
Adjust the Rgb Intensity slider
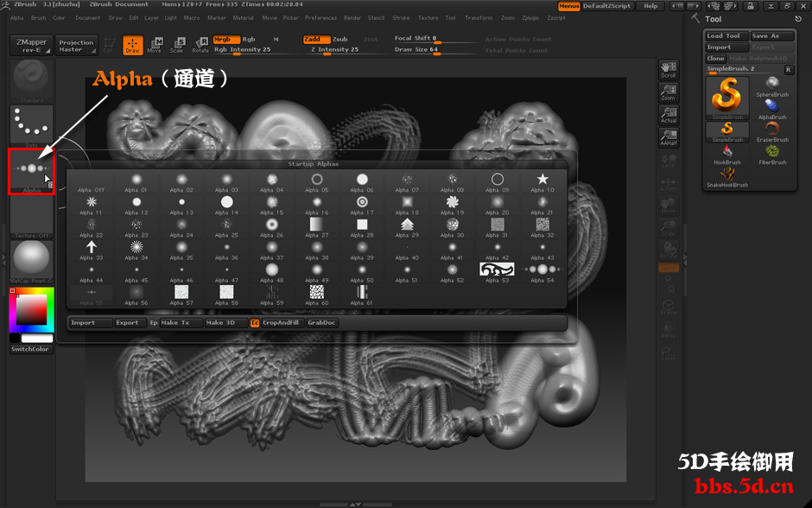click(256, 50)
